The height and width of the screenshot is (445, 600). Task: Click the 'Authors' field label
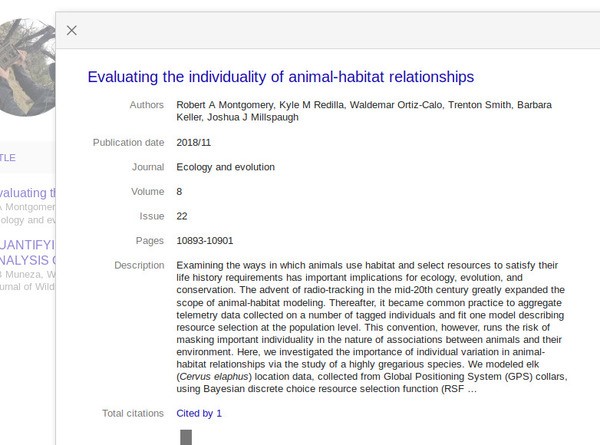pyautogui.click(x=147, y=105)
